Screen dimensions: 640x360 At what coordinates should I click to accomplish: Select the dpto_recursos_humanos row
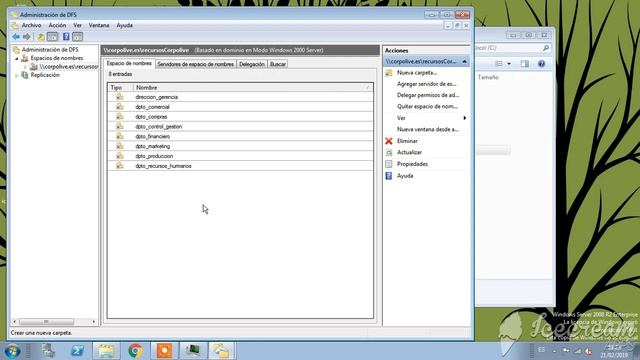point(240,166)
